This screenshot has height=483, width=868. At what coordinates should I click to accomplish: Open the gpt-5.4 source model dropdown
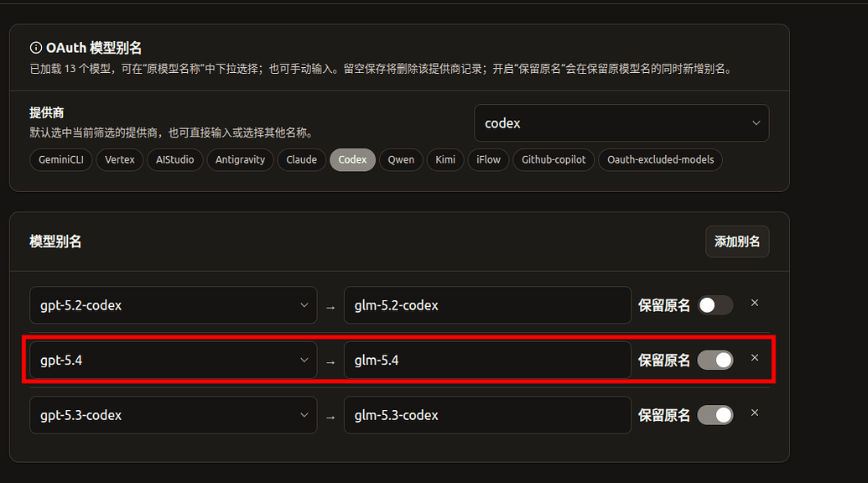[174, 361]
